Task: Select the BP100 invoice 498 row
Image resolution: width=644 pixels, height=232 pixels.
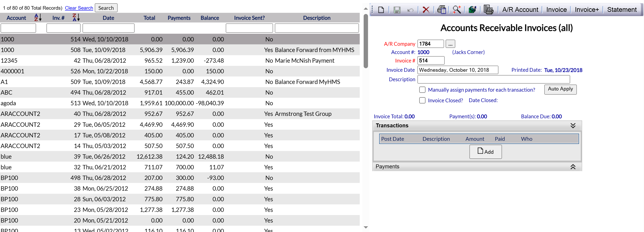Action: pos(180,178)
